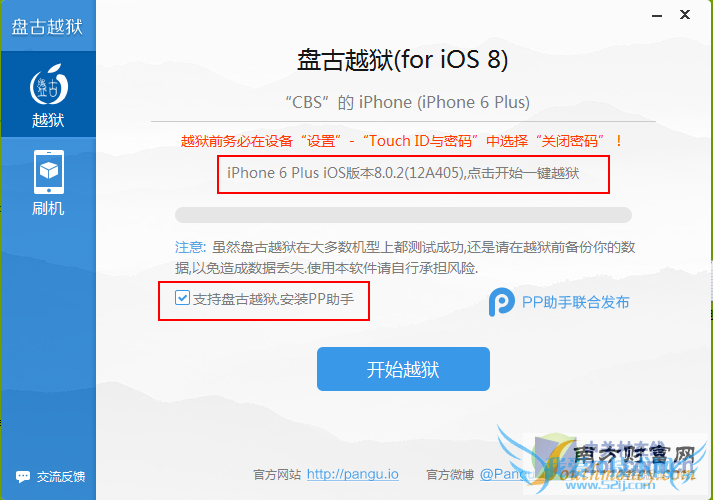This screenshot has width=713, height=500.
Task: Click the 交流反馈 speech bubble icon
Action: 23,476
